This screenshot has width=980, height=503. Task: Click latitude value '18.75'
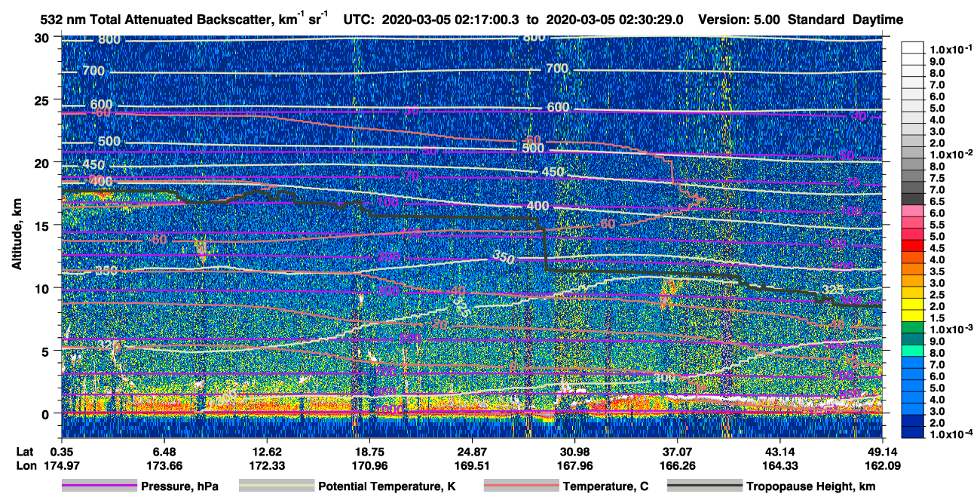pos(369,451)
